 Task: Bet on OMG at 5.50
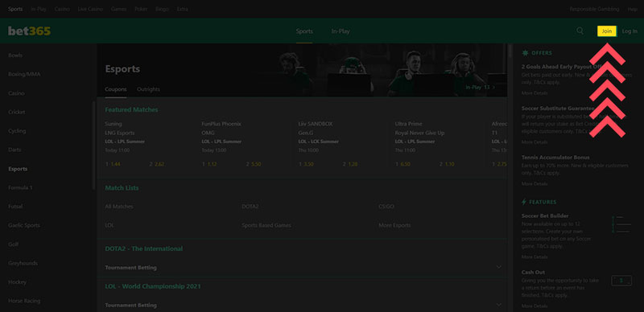[x=254, y=164]
